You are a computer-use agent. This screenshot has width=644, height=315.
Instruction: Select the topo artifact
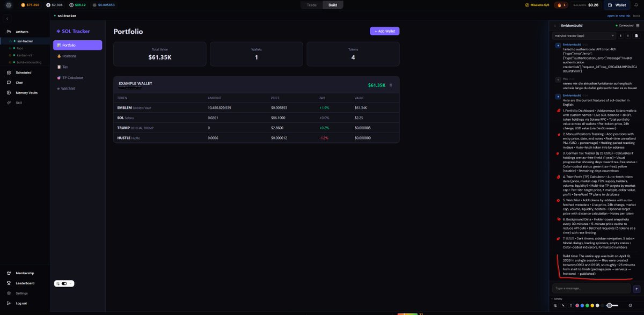pyautogui.click(x=20, y=48)
